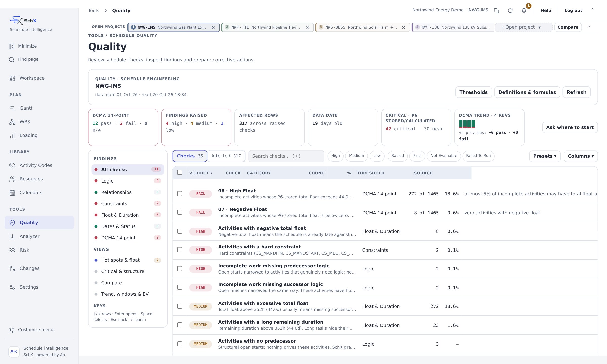The height and width of the screenshot is (364, 607).
Task: Click the Quality shield icon
Action: pyautogui.click(x=12, y=223)
